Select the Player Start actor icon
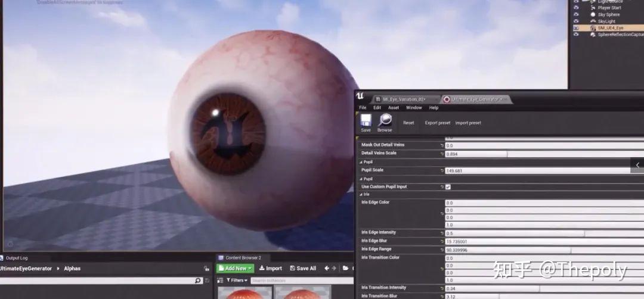 pos(593,8)
